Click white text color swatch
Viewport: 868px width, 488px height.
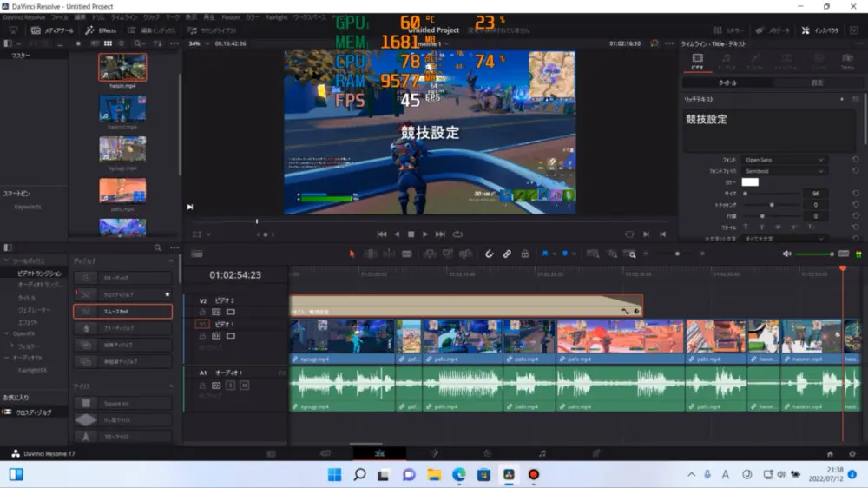[x=750, y=182]
